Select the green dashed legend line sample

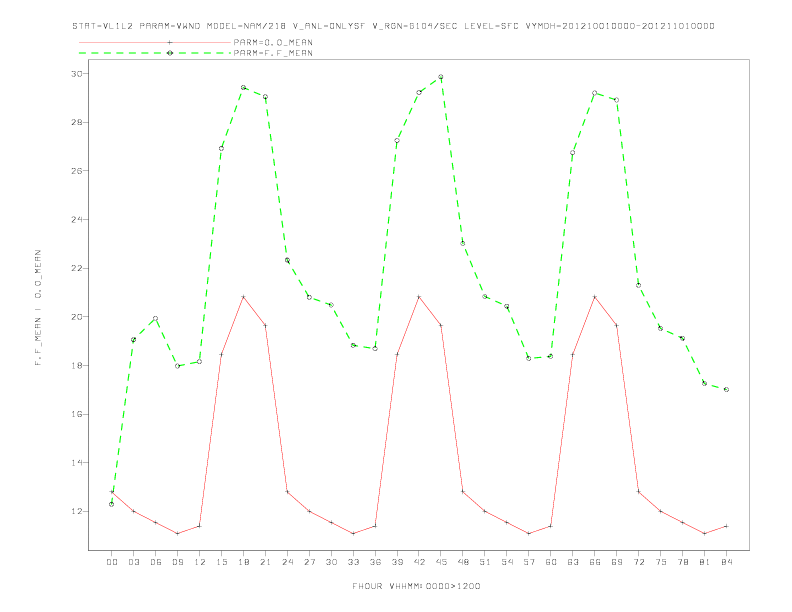(155, 53)
